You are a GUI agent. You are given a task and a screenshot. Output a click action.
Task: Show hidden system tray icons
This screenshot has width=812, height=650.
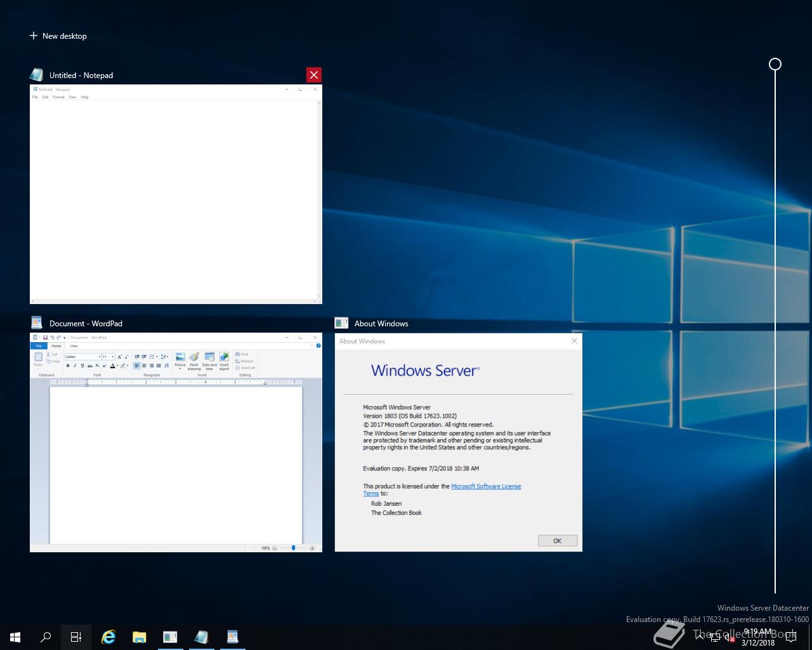pyautogui.click(x=700, y=637)
